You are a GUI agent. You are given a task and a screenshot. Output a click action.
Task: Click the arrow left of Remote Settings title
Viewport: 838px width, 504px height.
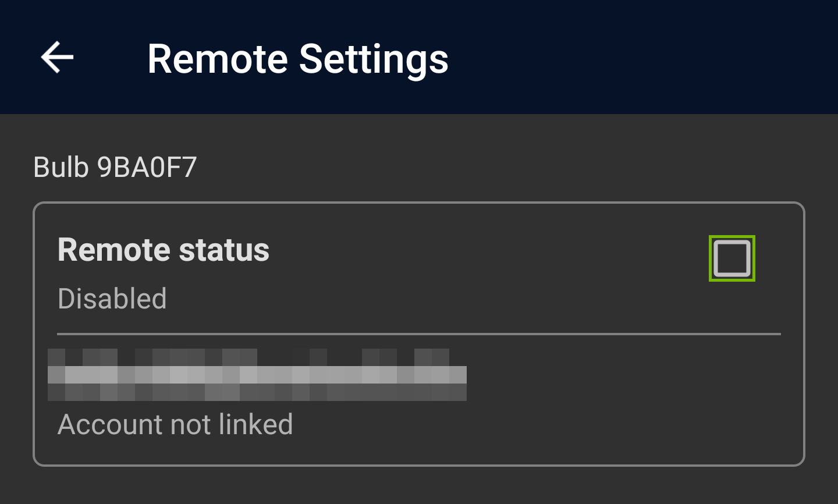coord(55,57)
